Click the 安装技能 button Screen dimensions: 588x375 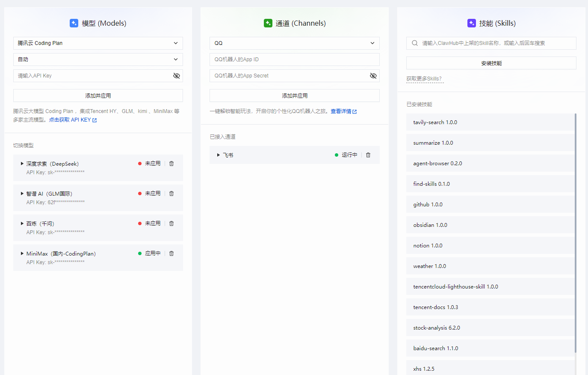pyautogui.click(x=491, y=63)
